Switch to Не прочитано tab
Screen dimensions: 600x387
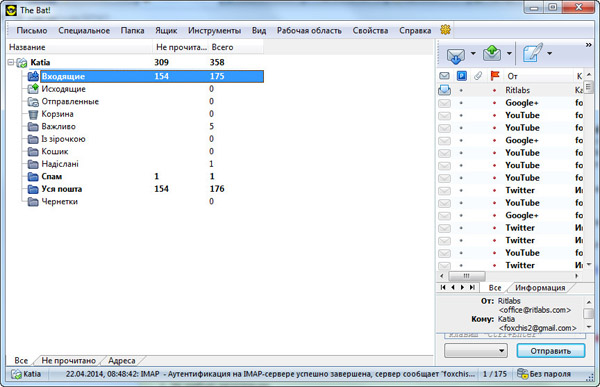pyautogui.click(x=68, y=361)
